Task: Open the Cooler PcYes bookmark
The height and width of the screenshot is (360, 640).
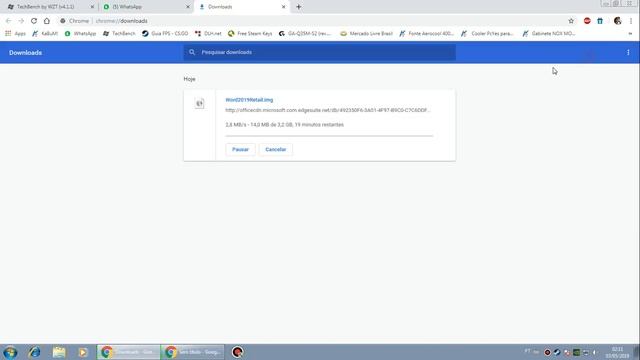Action: tap(487, 33)
